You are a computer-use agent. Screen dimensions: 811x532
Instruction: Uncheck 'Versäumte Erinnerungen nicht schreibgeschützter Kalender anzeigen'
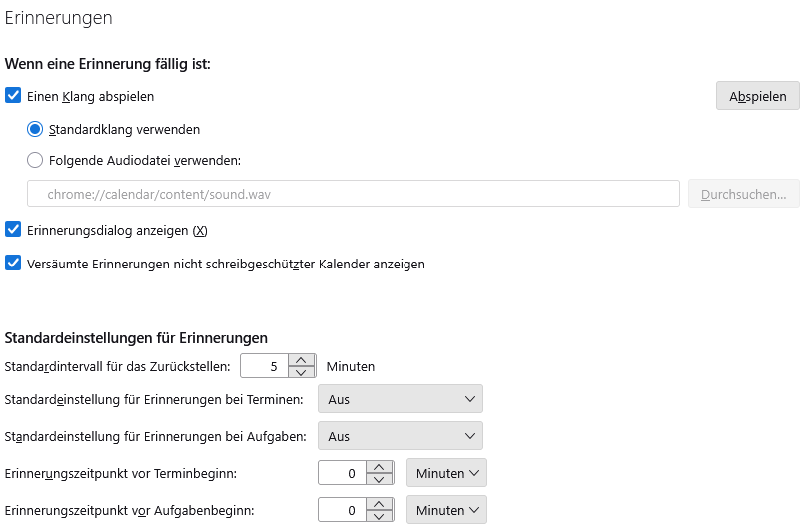click(13, 264)
